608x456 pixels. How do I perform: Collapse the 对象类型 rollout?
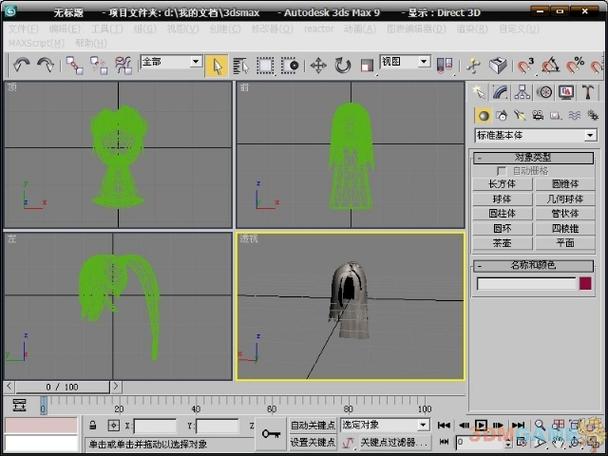click(533, 158)
